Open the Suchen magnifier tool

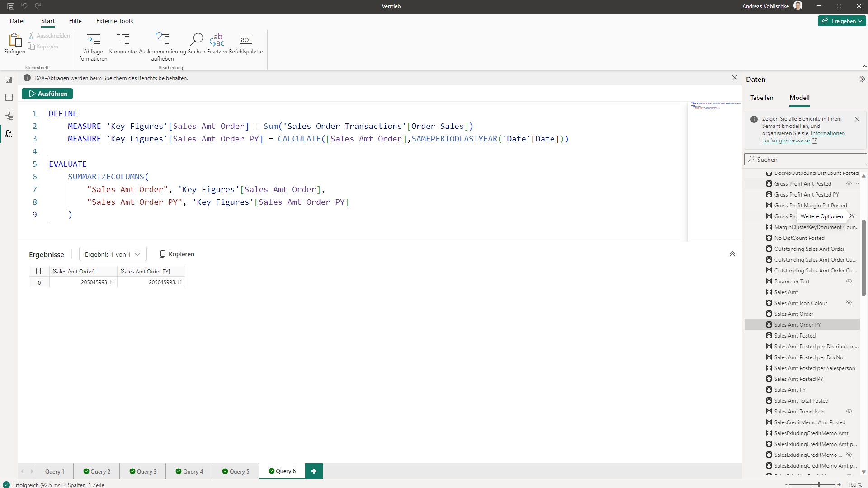(x=196, y=40)
